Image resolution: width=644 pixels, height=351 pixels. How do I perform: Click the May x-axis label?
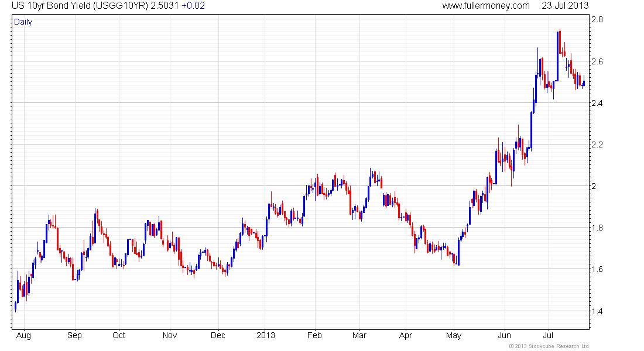pos(454,335)
